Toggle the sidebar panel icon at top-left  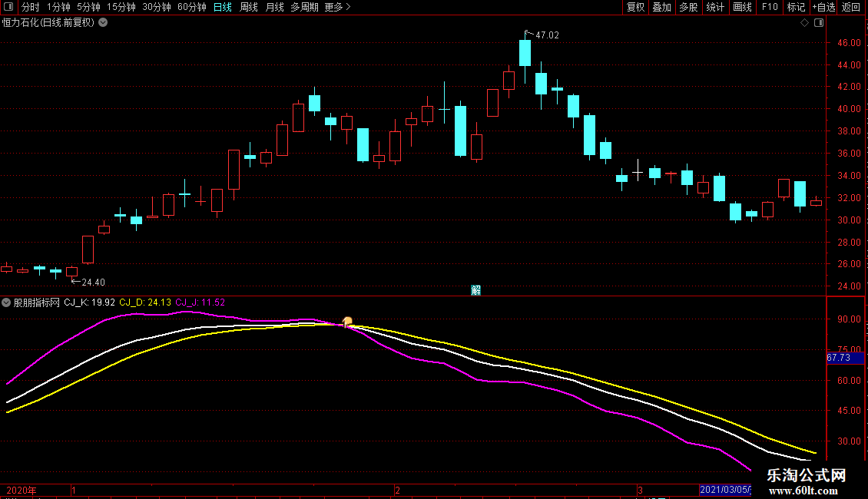point(9,7)
